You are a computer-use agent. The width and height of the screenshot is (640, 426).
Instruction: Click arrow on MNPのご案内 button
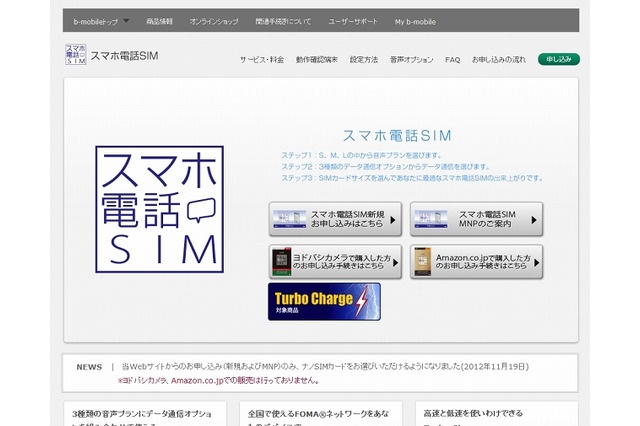(534, 220)
